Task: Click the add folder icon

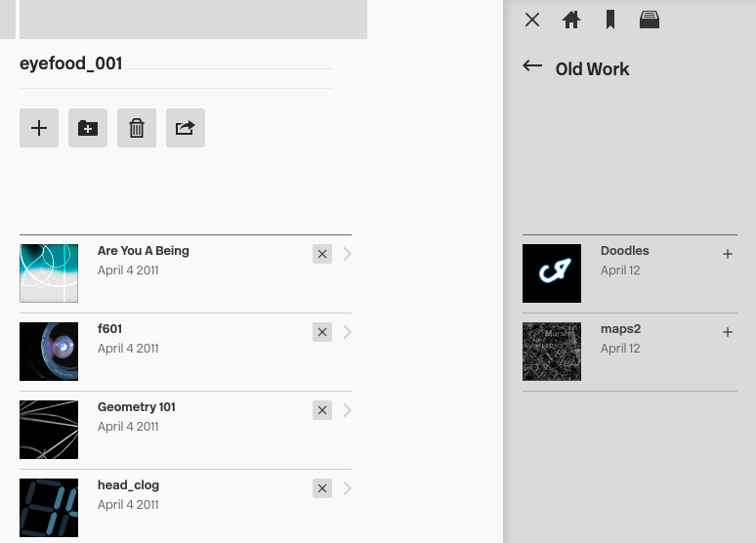Action: tap(88, 128)
